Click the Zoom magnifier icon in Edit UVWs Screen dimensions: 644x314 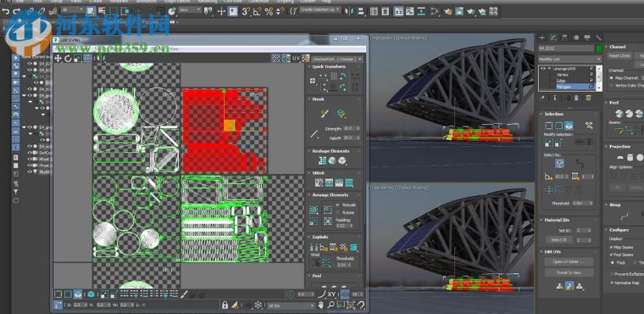(x=331, y=305)
